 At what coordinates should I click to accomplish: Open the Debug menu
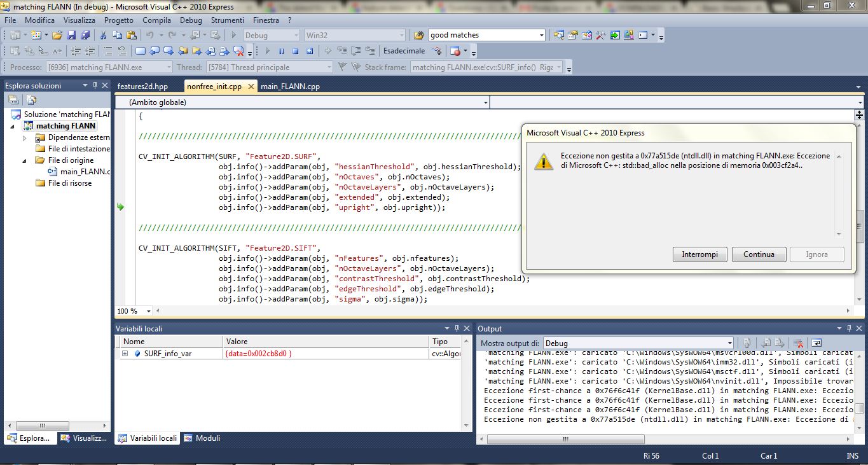(x=191, y=20)
